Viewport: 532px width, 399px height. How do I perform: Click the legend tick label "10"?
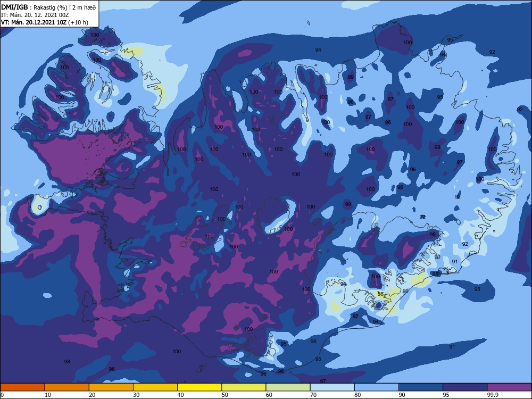(x=48, y=395)
